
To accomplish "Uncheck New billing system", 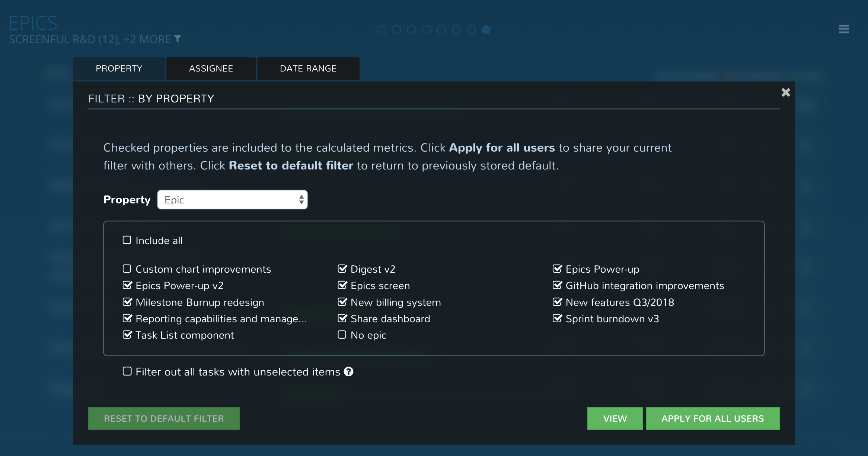I will point(342,302).
